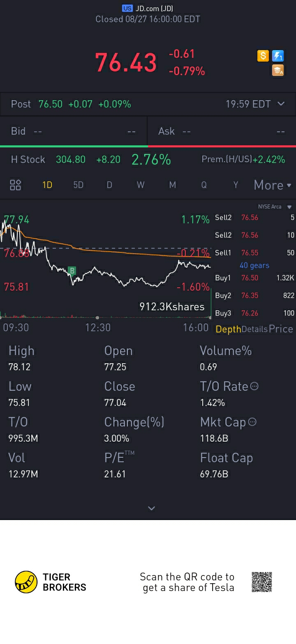This screenshot has height=644, width=296.
Task: Tap the Buy3 76.26 order row
Action: click(x=254, y=313)
